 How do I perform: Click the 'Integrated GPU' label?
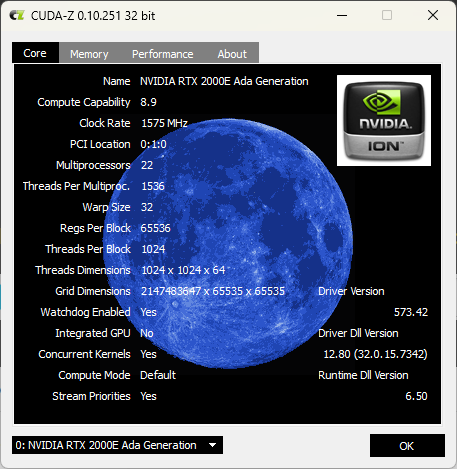(x=93, y=333)
